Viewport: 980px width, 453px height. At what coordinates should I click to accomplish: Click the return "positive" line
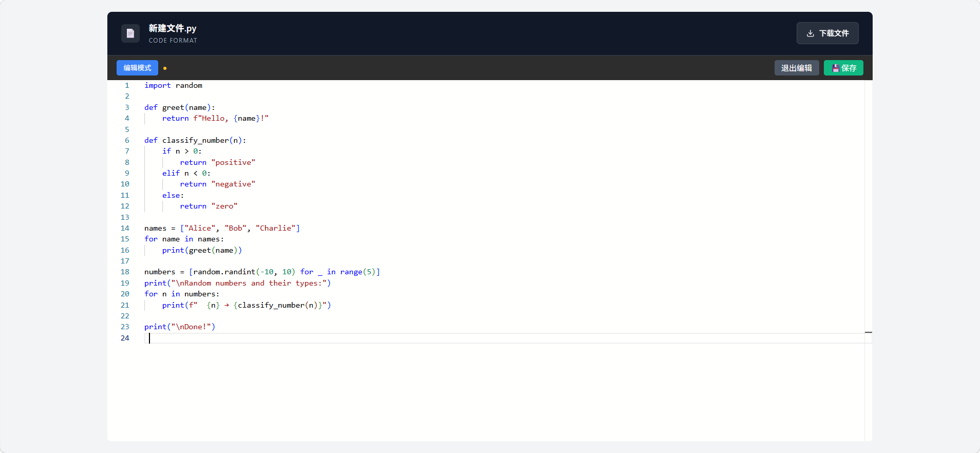(x=217, y=162)
